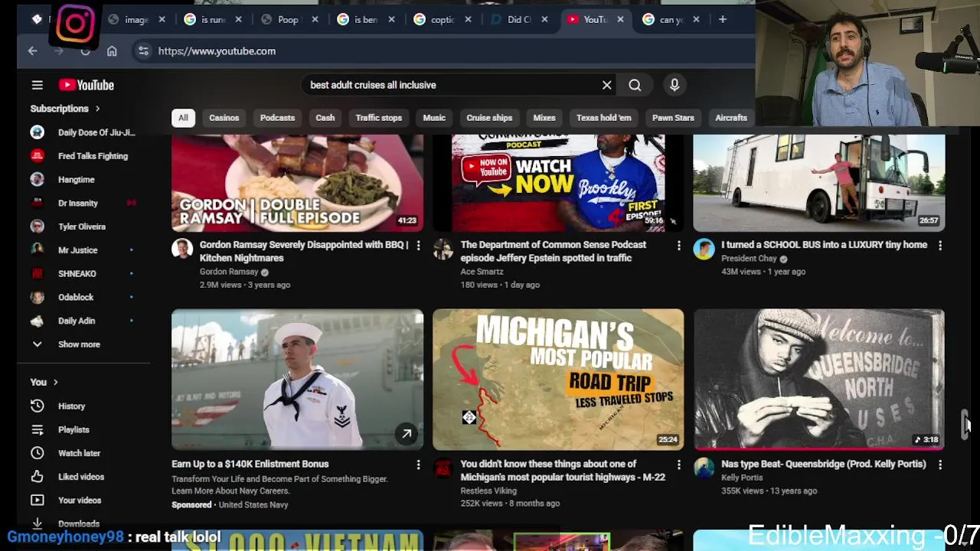This screenshot has width=980, height=551.
Task: Go to the YouTube home logo
Action: 86,85
